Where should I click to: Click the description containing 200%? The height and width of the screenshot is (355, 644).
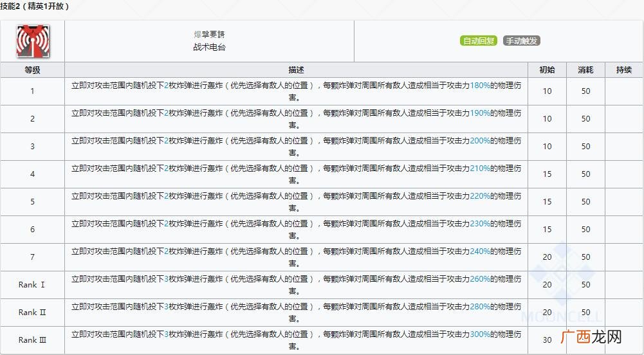[x=296, y=147]
